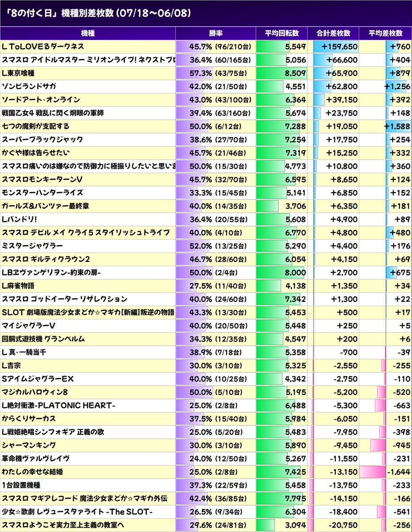This screenshot has height=532, width=412.
Task: Select the L絶対衝激-PLATONIC HEART- machine name
Action: tap(59, 406)
